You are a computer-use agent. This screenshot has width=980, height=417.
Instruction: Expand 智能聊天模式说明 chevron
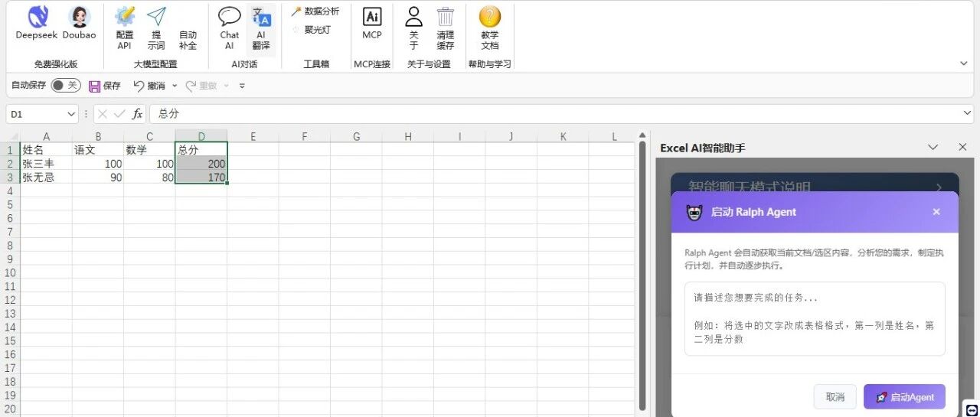[939, 186]
